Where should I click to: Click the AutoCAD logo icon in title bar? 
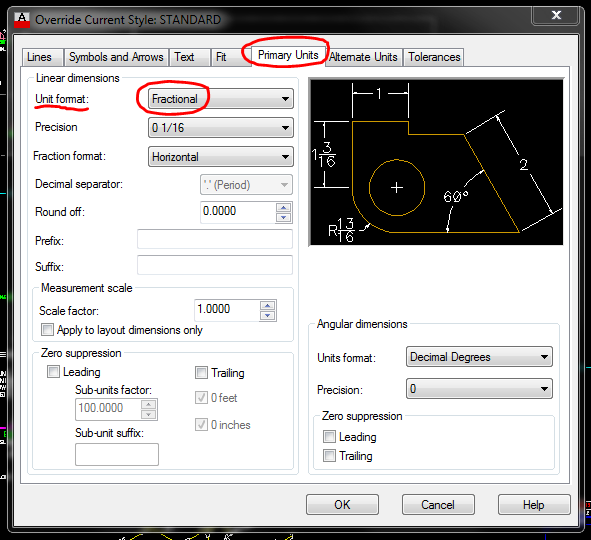(22, 20)
